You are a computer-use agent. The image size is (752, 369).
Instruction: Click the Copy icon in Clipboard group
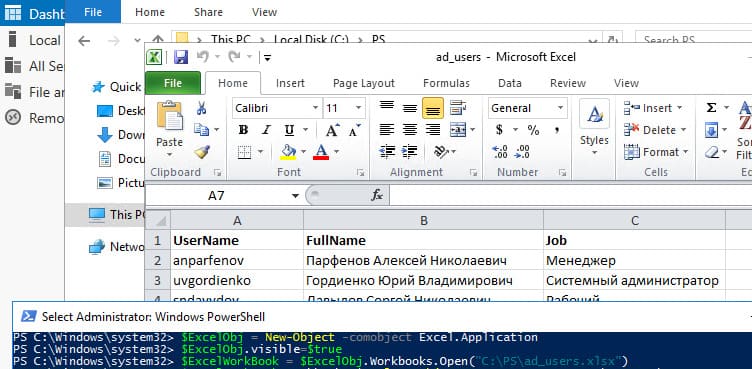201,130
